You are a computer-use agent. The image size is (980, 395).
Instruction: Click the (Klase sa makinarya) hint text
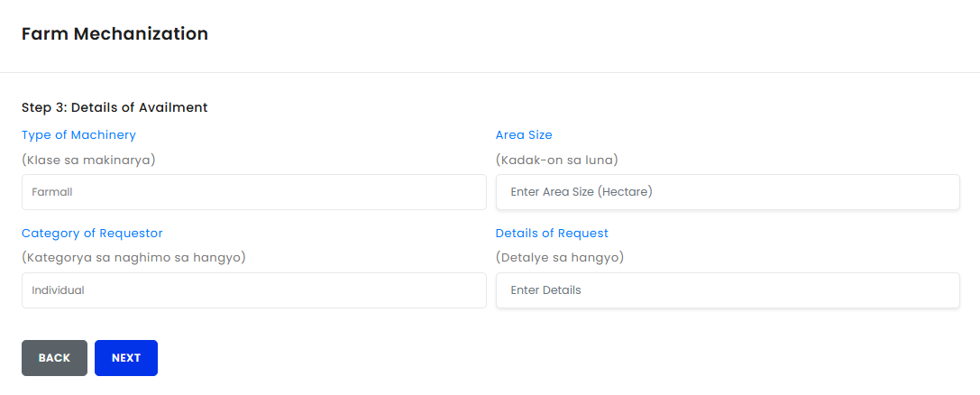(89, 160)
